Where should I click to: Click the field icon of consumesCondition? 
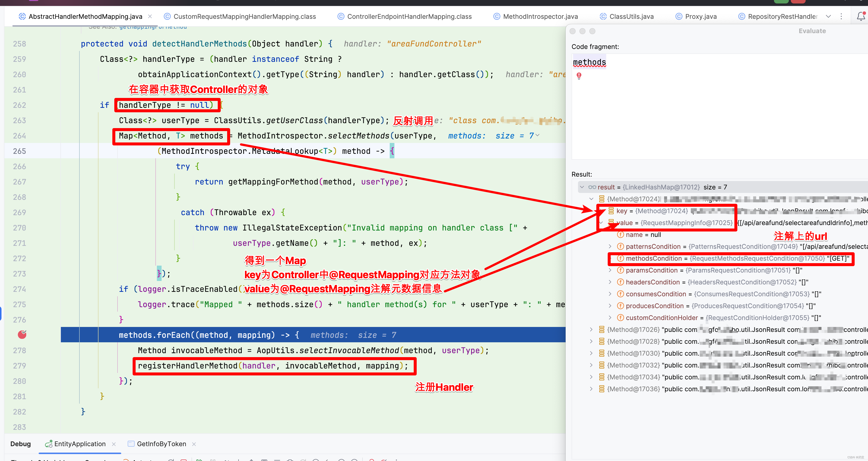(x=620, y=294)
